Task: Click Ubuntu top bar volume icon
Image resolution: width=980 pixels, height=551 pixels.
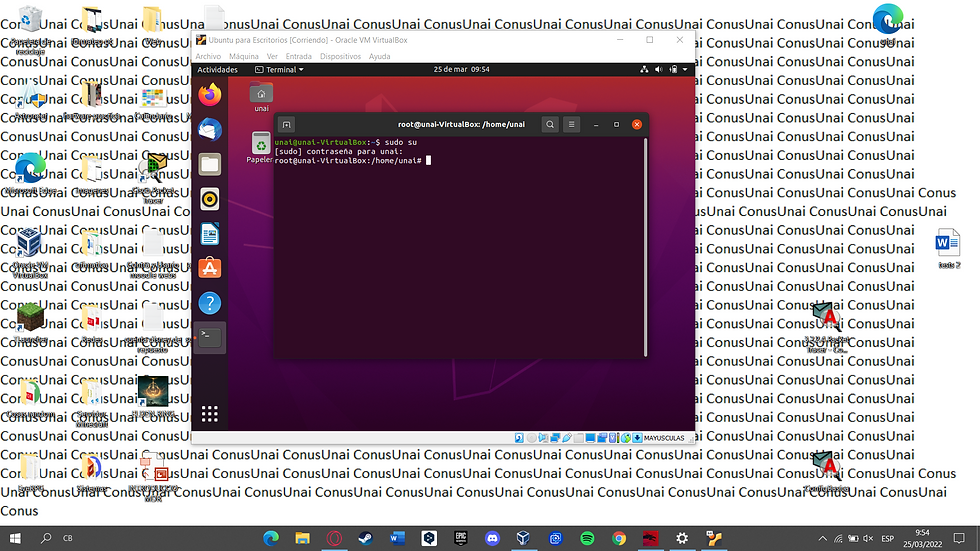Action: click(x=658, y=69)
